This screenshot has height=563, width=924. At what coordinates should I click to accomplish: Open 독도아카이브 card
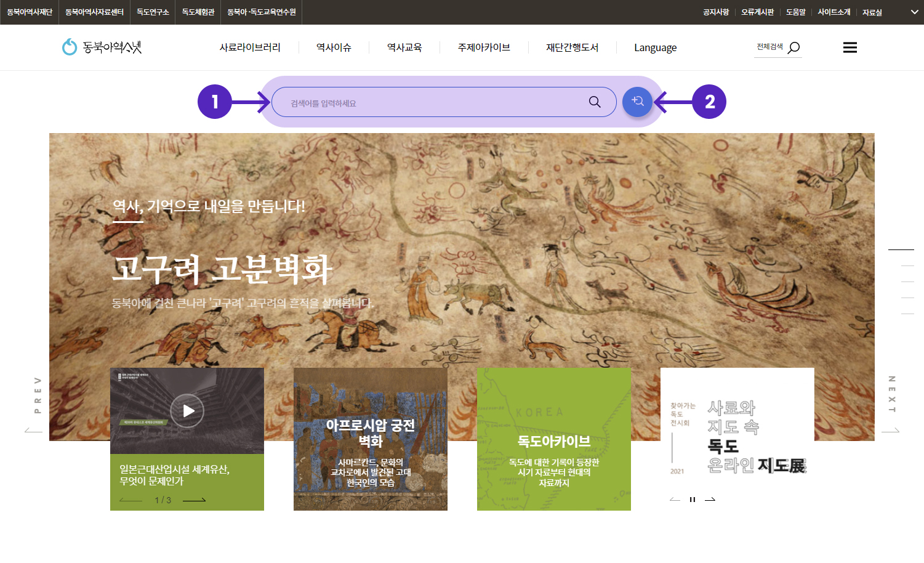pos(554,439)
